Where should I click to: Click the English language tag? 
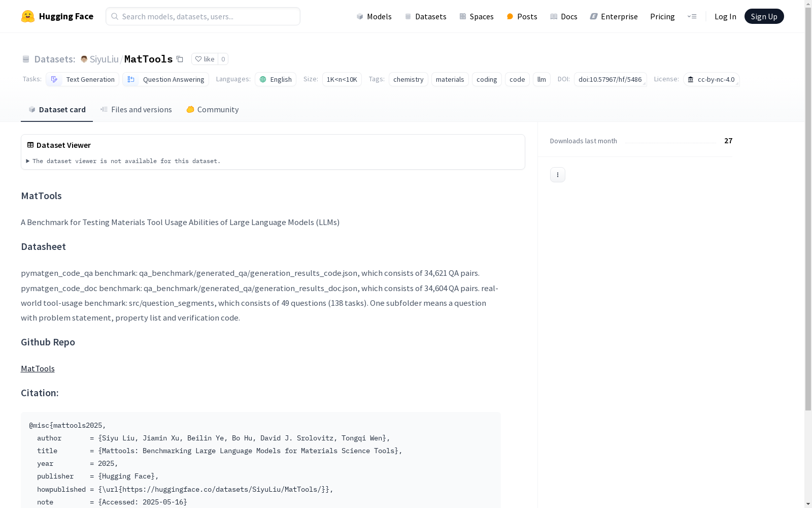(x=276, y=79)
